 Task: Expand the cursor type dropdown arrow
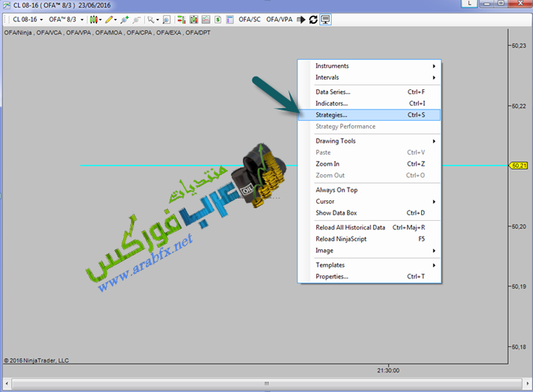(x=158, y=20)
